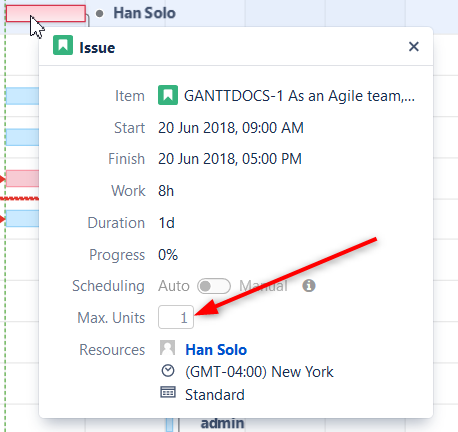This screenshot has width=458, height=432.
Task: Click the Standard calendar icon
Action: [x=168, y=392]
